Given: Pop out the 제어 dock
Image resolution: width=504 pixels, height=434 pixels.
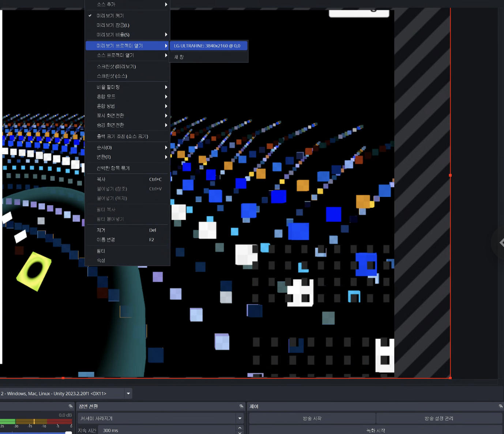Looking at the screenshot, I should point(501,407).
